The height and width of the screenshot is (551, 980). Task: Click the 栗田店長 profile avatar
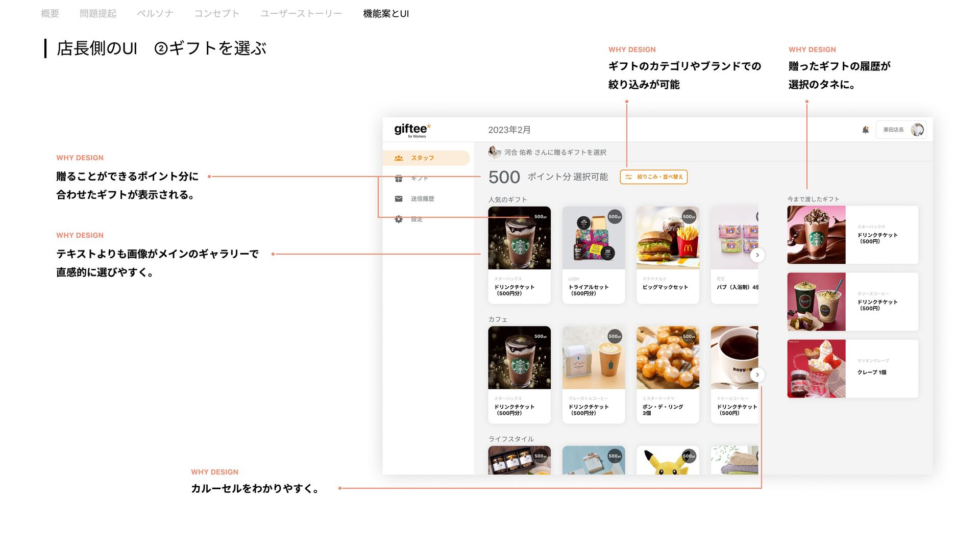(917, 130)
